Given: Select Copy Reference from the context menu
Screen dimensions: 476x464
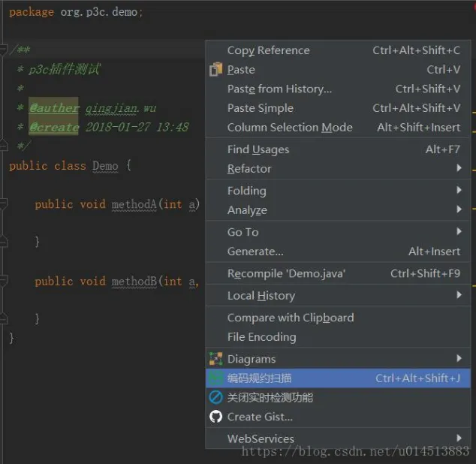Looking at the screenshot, I should 268,50.
